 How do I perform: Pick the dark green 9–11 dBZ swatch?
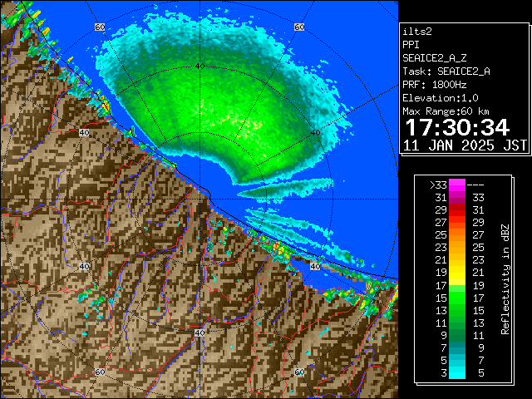coord(457,336)
